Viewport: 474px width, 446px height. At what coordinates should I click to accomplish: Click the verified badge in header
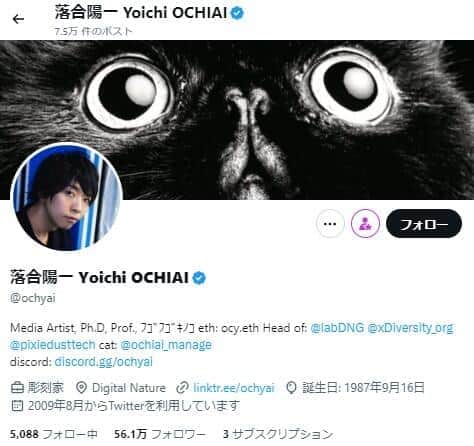238,13
